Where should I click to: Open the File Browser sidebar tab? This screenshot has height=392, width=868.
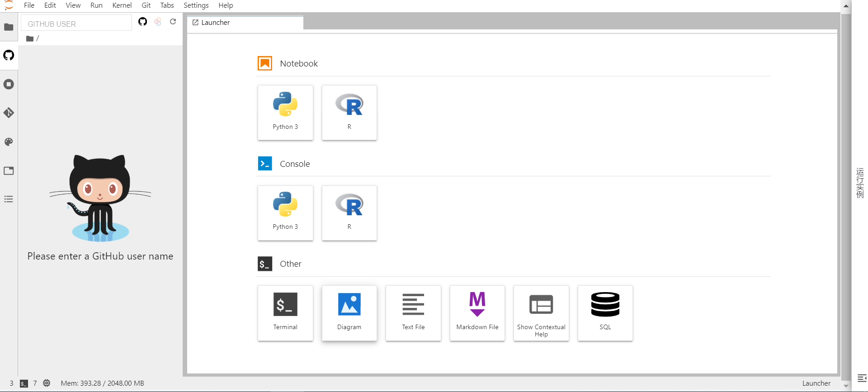[9, 27]
